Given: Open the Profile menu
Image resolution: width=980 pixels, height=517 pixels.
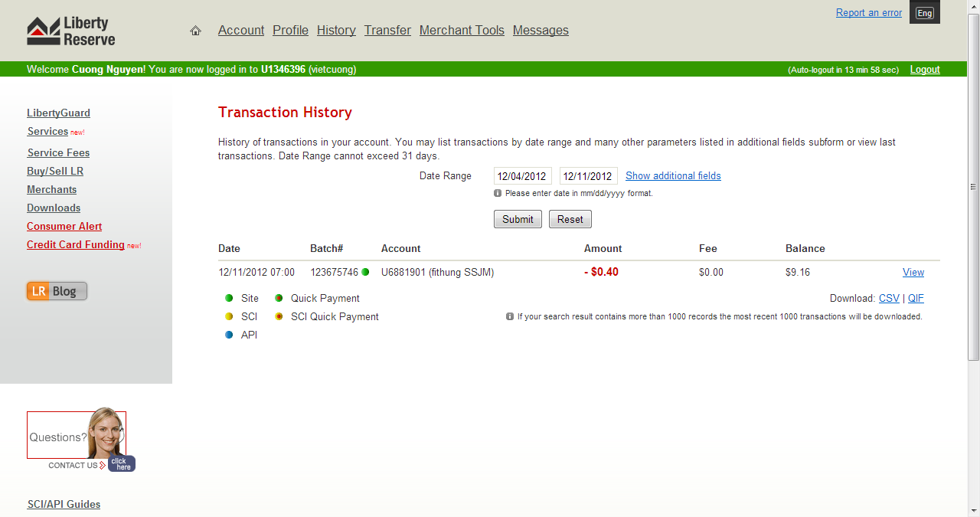Looking at the screenshot, I should click(x=290, y=31).
